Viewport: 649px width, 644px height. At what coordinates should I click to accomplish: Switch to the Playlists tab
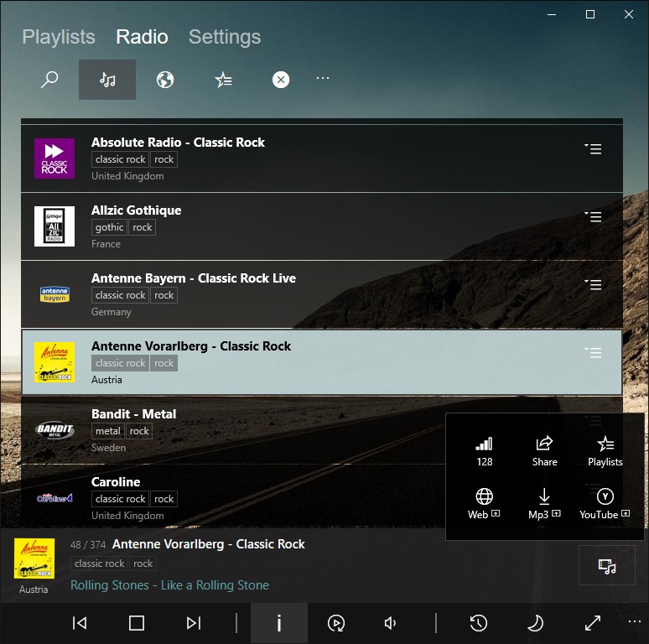[x=59, y=37]
